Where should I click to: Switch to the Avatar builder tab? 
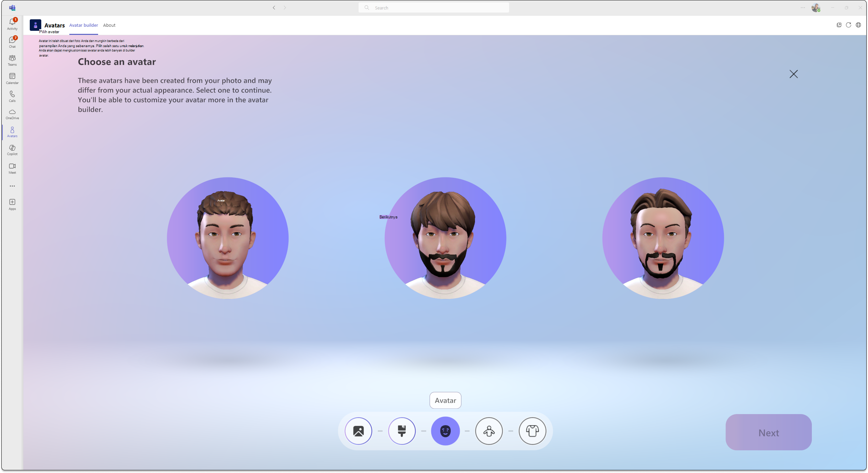pyautogui.click(x=84, y=25)
